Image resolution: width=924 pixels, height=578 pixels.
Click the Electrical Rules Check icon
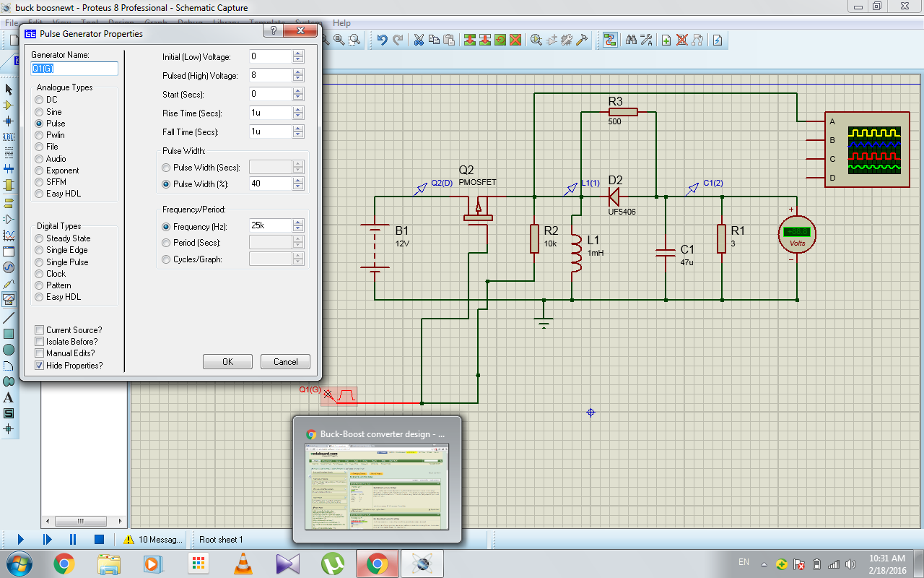point(717,40)
